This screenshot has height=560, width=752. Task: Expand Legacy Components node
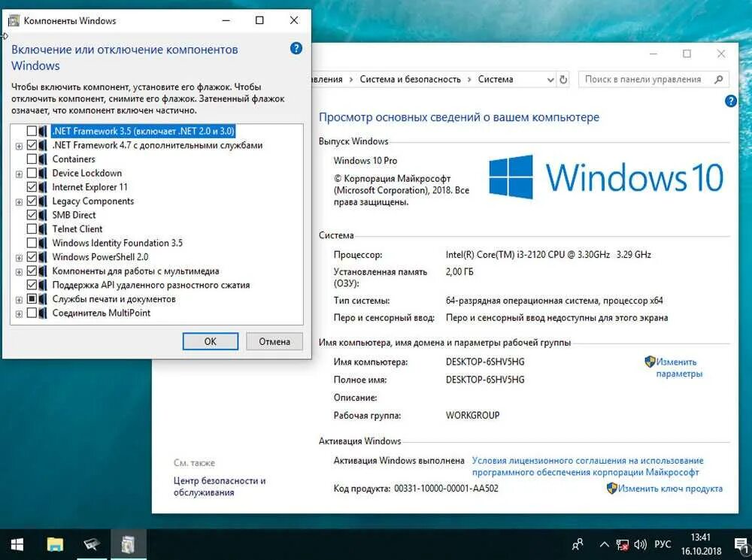20,202
